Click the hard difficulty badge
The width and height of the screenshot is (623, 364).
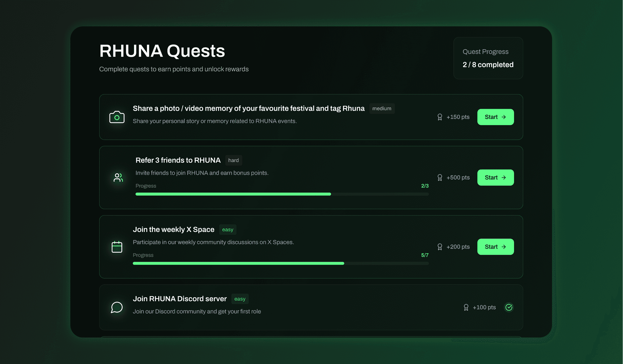click(233, 160)
